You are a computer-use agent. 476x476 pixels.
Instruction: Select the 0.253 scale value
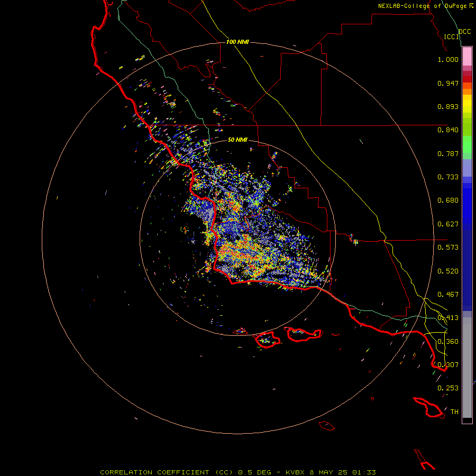point(448,388)
